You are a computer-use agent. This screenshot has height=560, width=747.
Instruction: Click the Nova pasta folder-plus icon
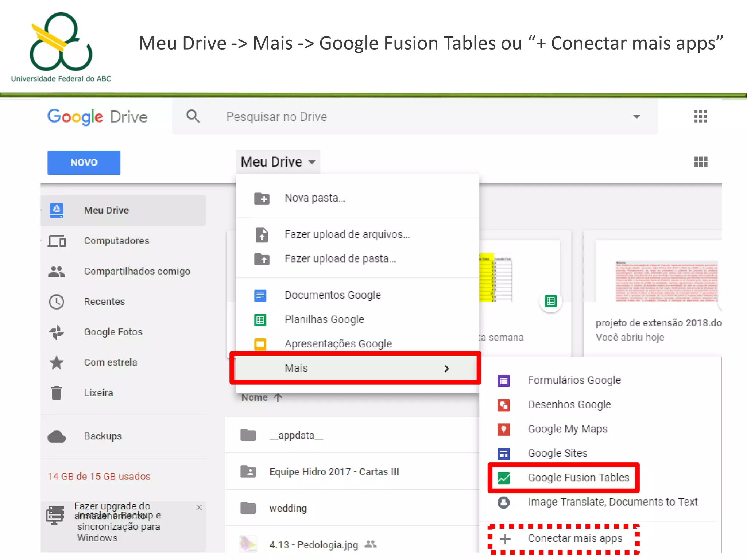click(262, 198)
